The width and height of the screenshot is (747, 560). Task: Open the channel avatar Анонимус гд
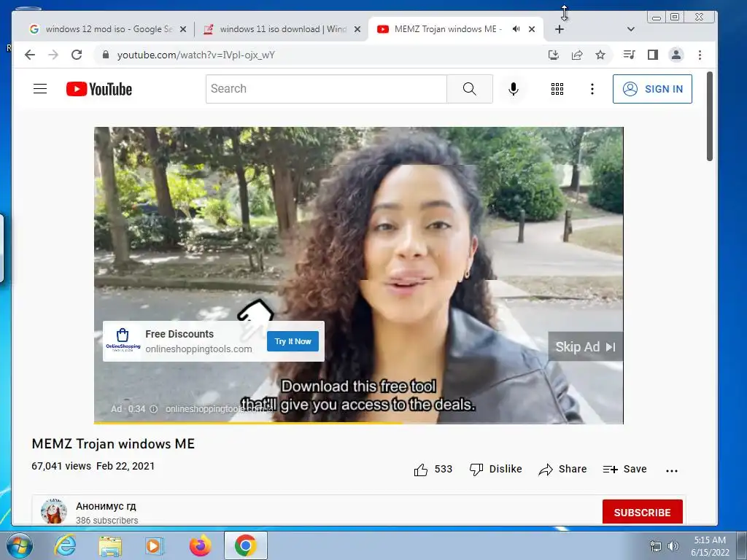pyautogui.click(x=54, y=511)
